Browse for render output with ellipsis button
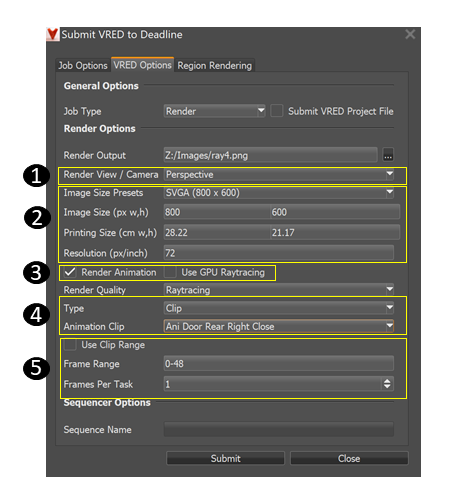 388,155
